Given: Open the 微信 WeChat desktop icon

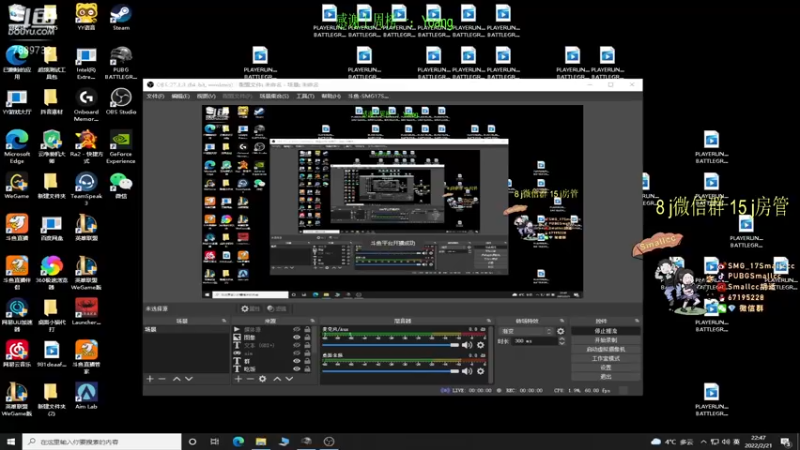Looking at the screenshot, I should (121, 186).
